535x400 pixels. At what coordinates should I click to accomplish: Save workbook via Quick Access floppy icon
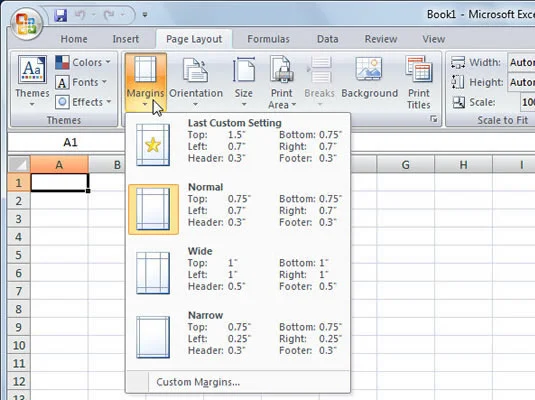(61, 15)
